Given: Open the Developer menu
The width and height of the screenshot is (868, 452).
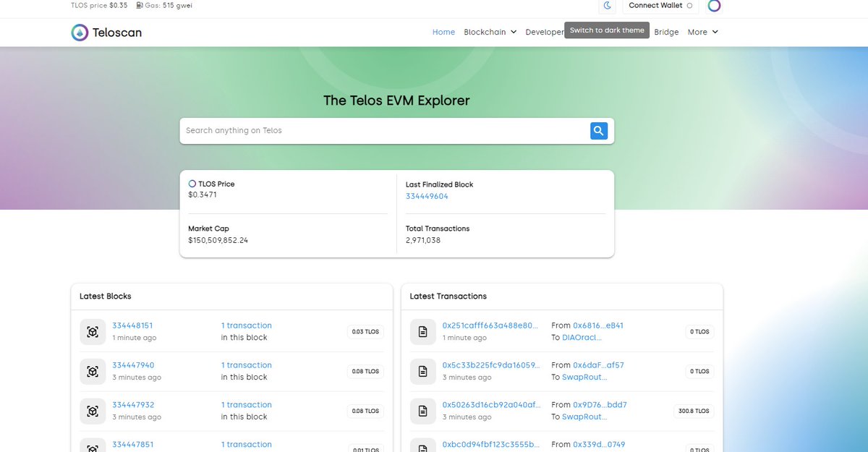Looking at the screenshot, I should point(545,32).
